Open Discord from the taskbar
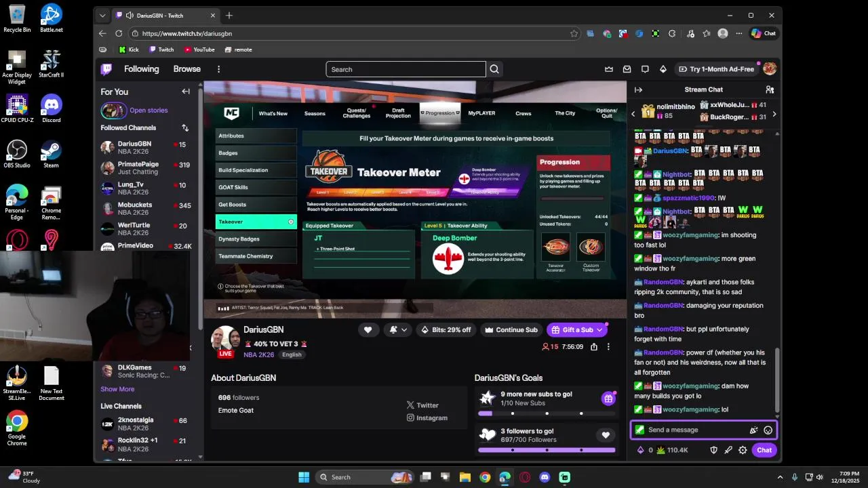Screen dimensions: 868x488 tap(545, 477)
